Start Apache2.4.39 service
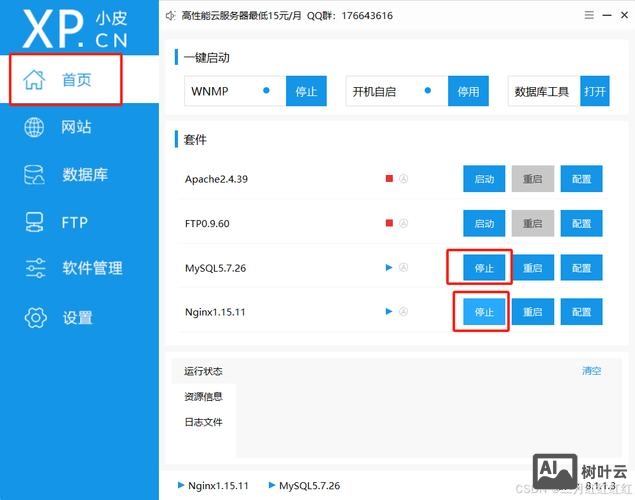The image size is (635, 500). (484, 179)
